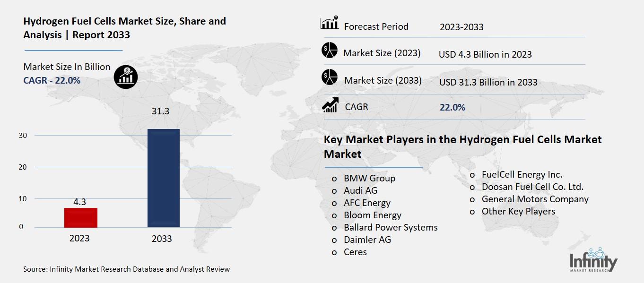
Task: Select the red 2023 market size bar
Action: [80, 216]
